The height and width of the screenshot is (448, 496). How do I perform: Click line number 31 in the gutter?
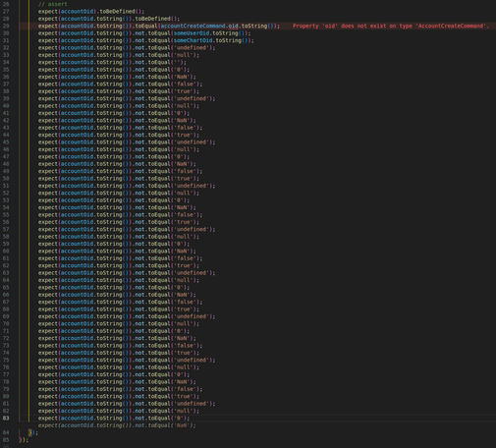(6, 40)
